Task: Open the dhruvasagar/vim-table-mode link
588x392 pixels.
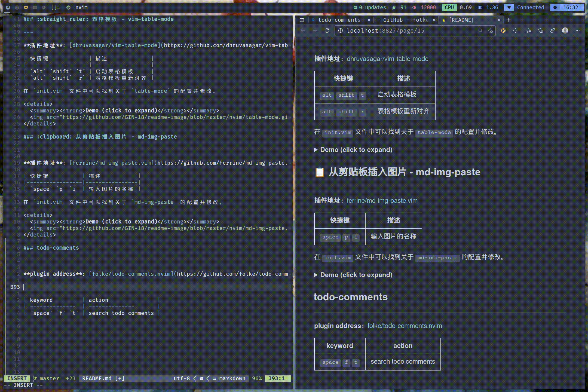Action: [387, 59]
